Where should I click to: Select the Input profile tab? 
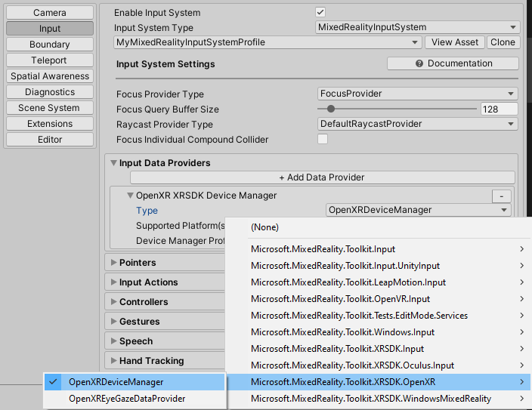50,29
